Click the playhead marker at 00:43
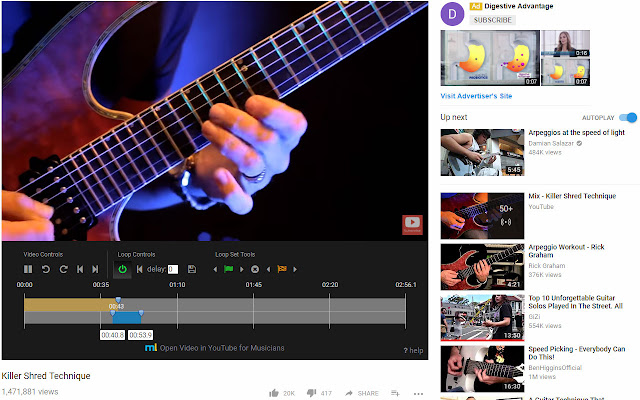Image resolution: width=640 pixels, height=400 pixels. point(118,300)
